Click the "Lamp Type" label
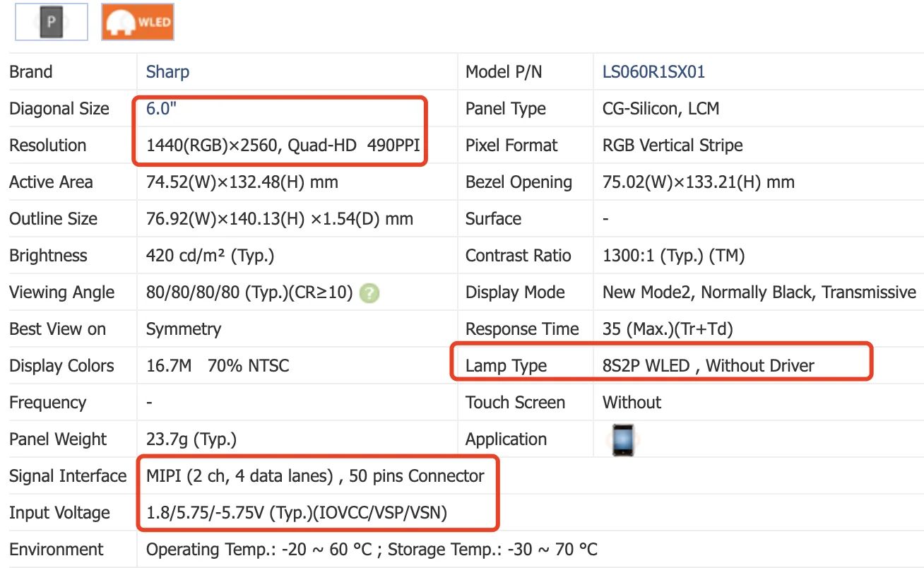The height and width of the screenshot is (568, 924). tap(506, 366)
